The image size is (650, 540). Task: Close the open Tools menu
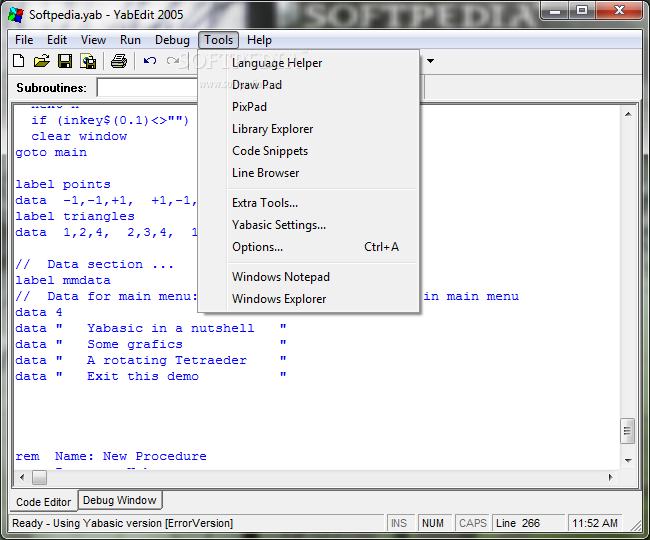tap(218, 40)
